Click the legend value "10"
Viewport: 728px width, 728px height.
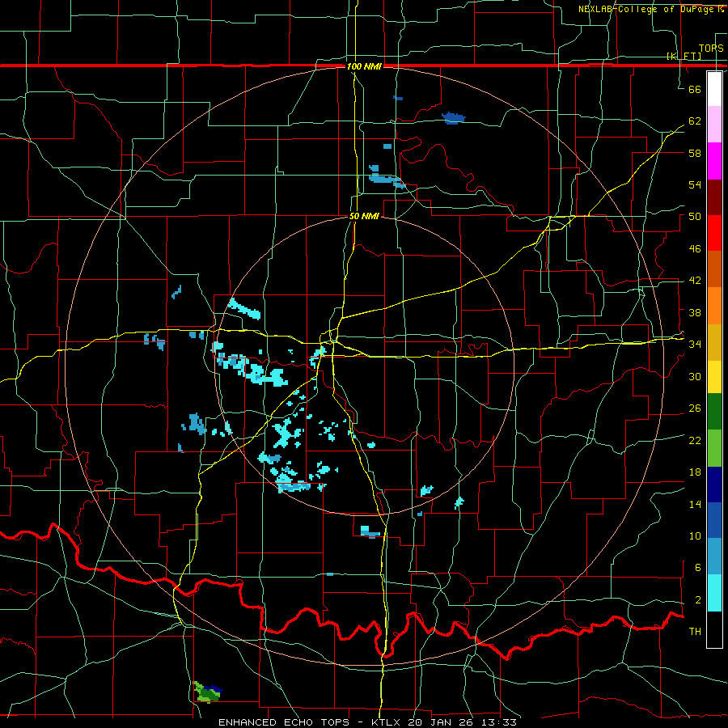(x=695, y=536)
